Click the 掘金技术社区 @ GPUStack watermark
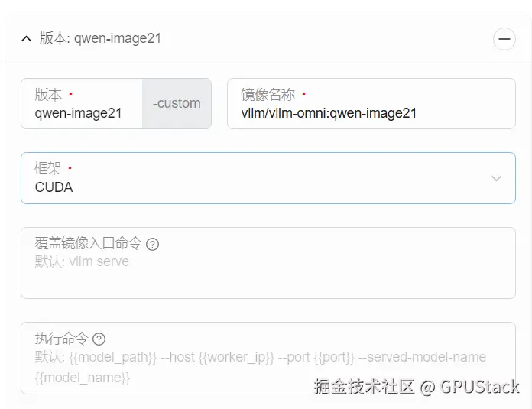Screen dimensions: 532x409 tap(417, 387)
